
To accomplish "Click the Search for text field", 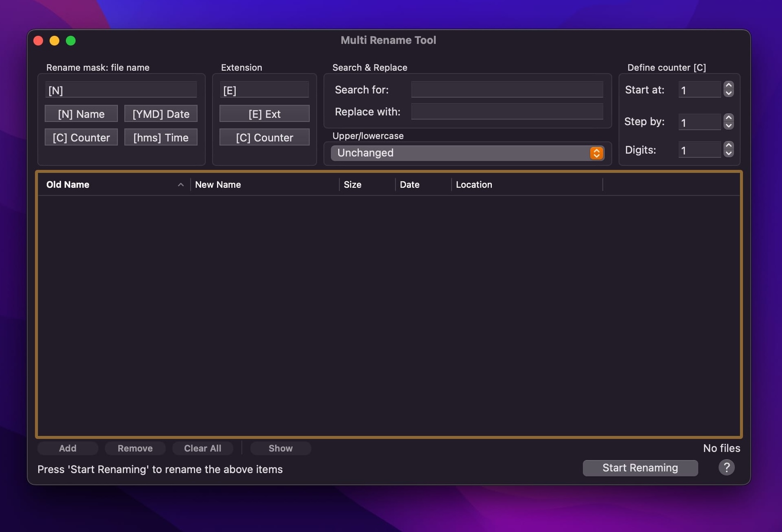I will [x=507, y=89].
